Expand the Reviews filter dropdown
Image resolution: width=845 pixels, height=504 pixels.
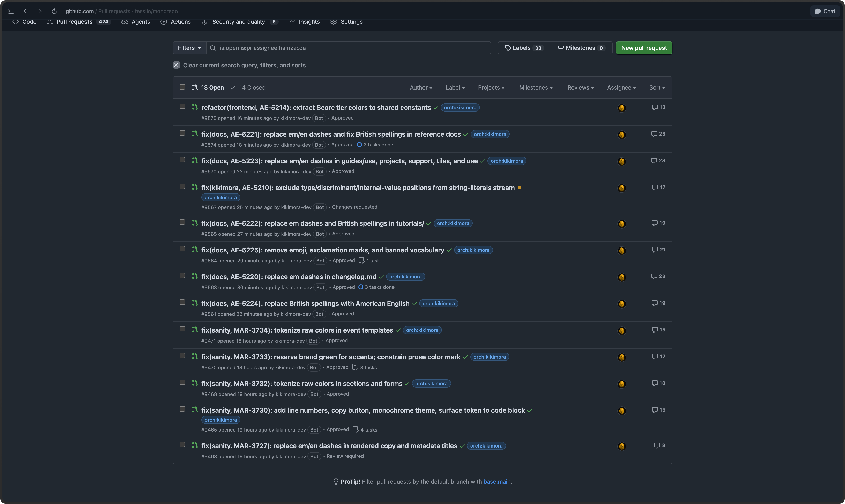point(580,88)
